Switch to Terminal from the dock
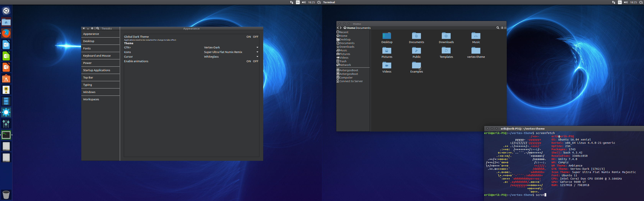Image resolution: width=644 pixels, height=201 pixels. pyautogui.click(x=6, y=135)
